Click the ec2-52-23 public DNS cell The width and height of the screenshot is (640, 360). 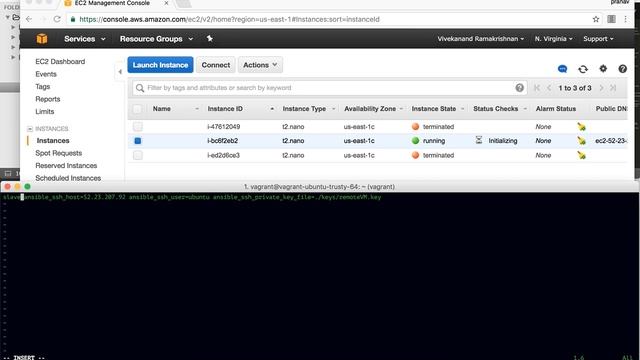611,141
